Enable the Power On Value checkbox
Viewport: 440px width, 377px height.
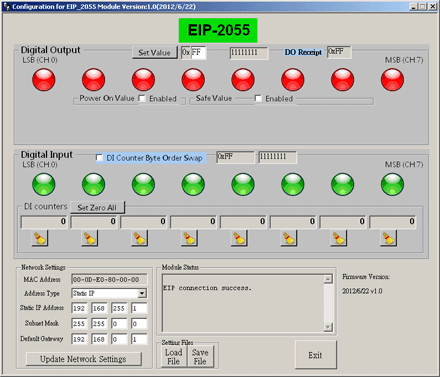click(x=142, y=98)
